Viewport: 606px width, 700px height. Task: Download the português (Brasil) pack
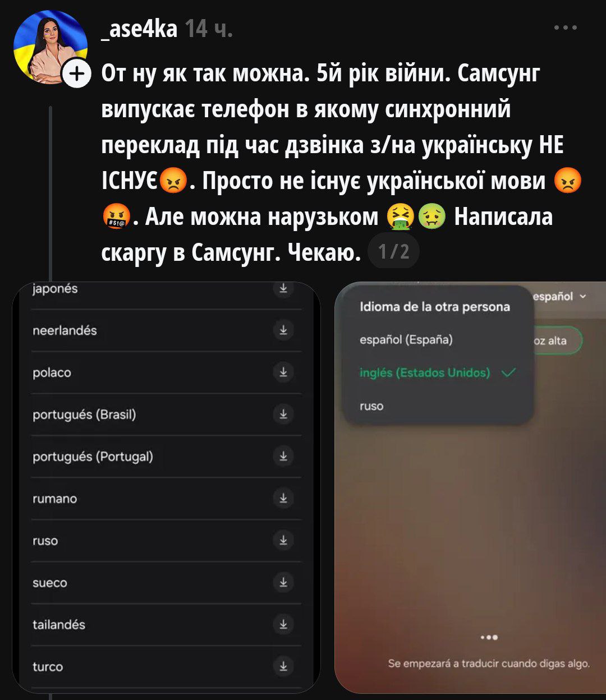pyautogui.click(x=283, y=414)
